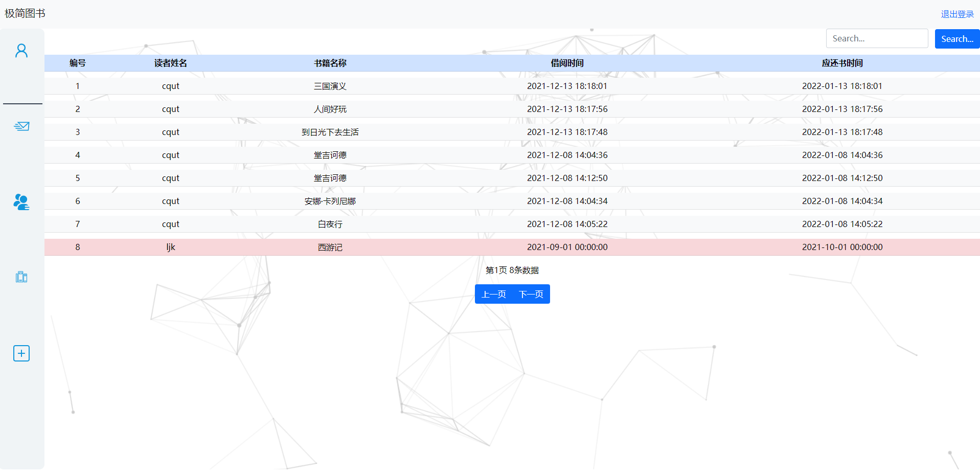This screenshot has height=475, width=980.
Task: Select 堂吉诃德 in row number 4
Action: pos(330,155)
